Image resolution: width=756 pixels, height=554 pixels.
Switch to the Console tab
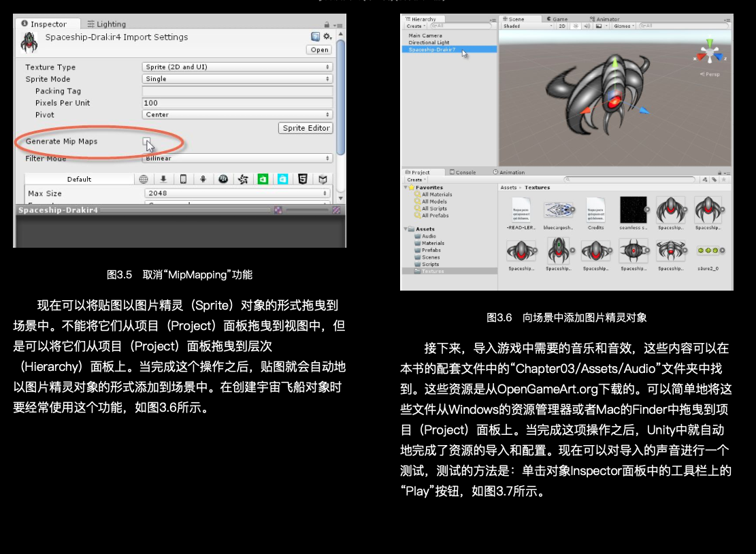click(463, 172)
